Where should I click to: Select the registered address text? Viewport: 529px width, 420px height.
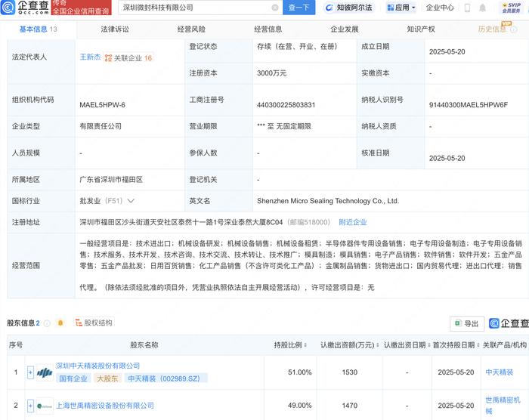point(181,222)
